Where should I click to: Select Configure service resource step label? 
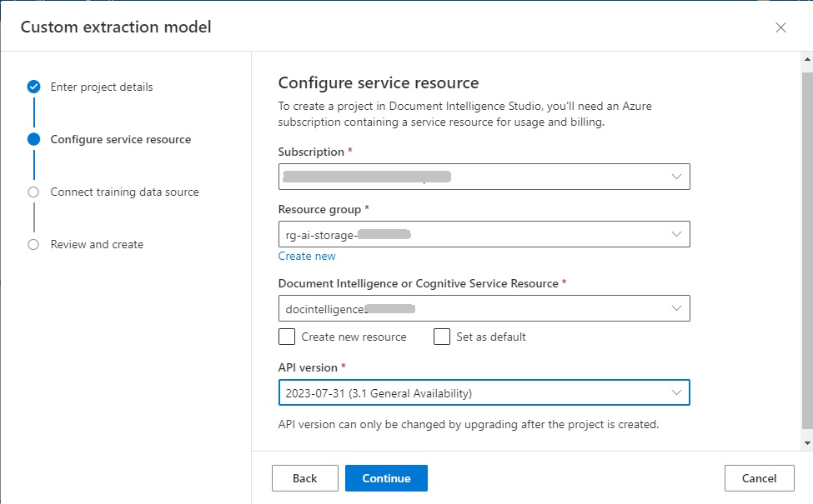tap(121, 139)
